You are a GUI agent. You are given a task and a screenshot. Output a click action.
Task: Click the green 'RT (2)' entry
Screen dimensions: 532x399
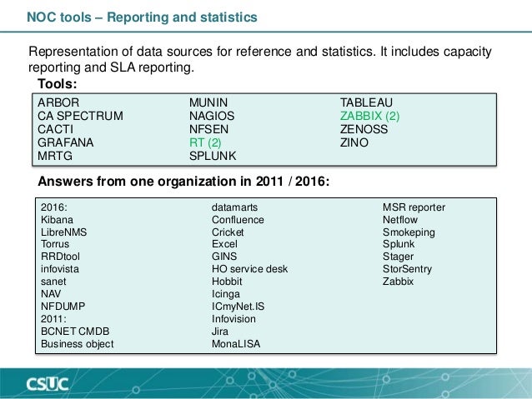point(205,142)
